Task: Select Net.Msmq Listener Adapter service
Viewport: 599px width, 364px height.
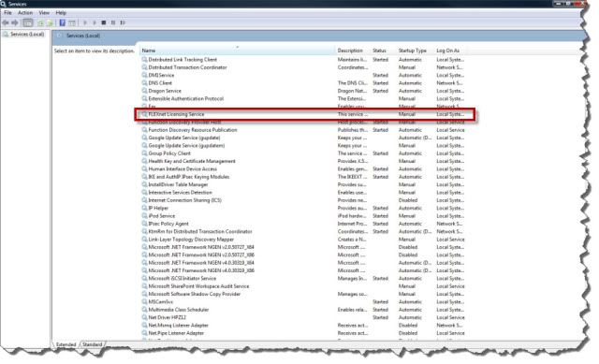Action: point(179,326)
